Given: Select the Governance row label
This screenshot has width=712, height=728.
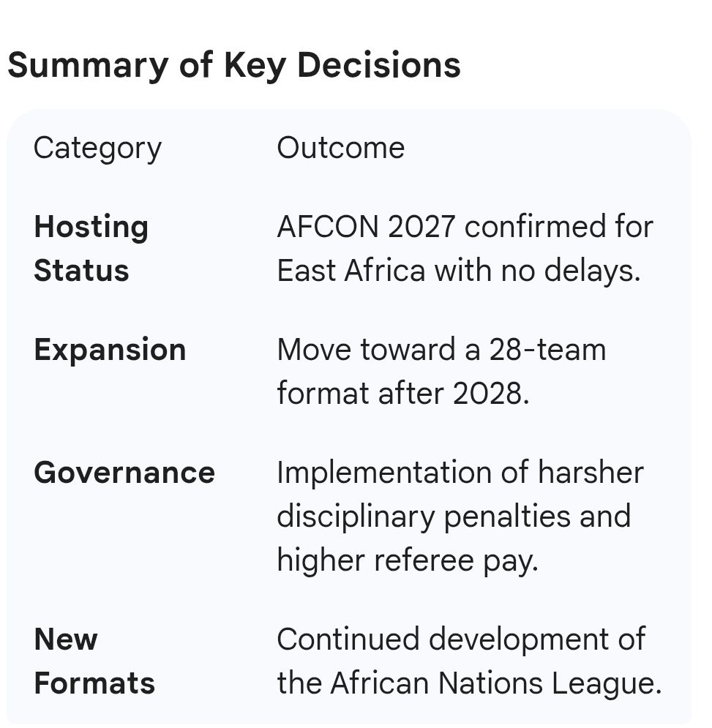Looking at the screenshot, I should click(124, 473).
